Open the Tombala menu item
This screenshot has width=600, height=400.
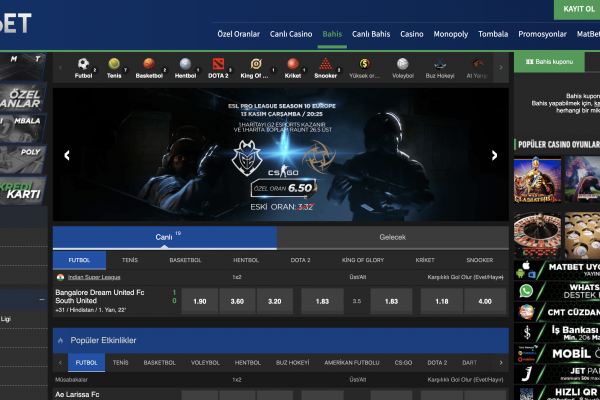click(x=493, y=34)
